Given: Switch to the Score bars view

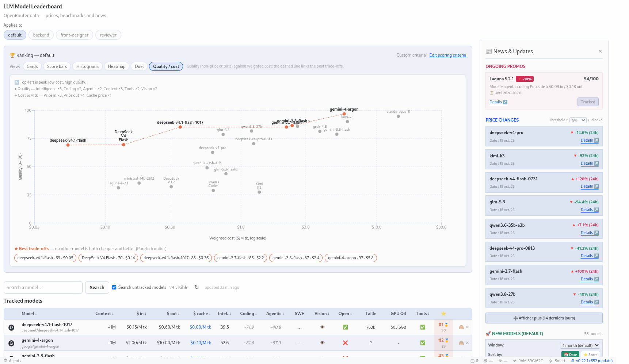Looking at the screenshot, I should tap(57, 66).
